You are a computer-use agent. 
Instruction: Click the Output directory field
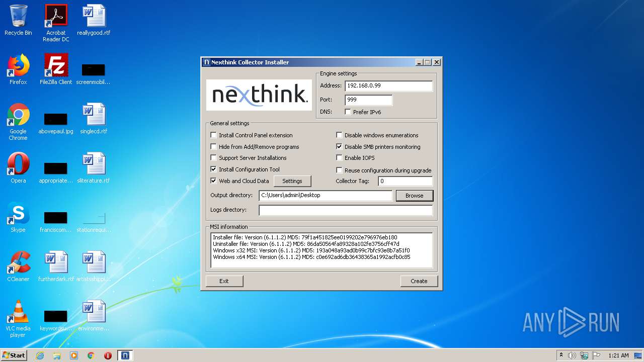pos(326,196)
